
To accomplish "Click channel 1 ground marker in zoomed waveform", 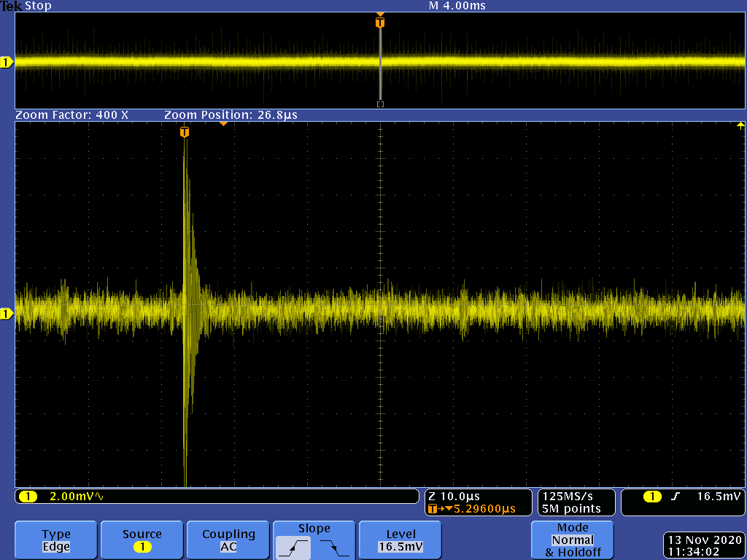I will coord(7,314).
